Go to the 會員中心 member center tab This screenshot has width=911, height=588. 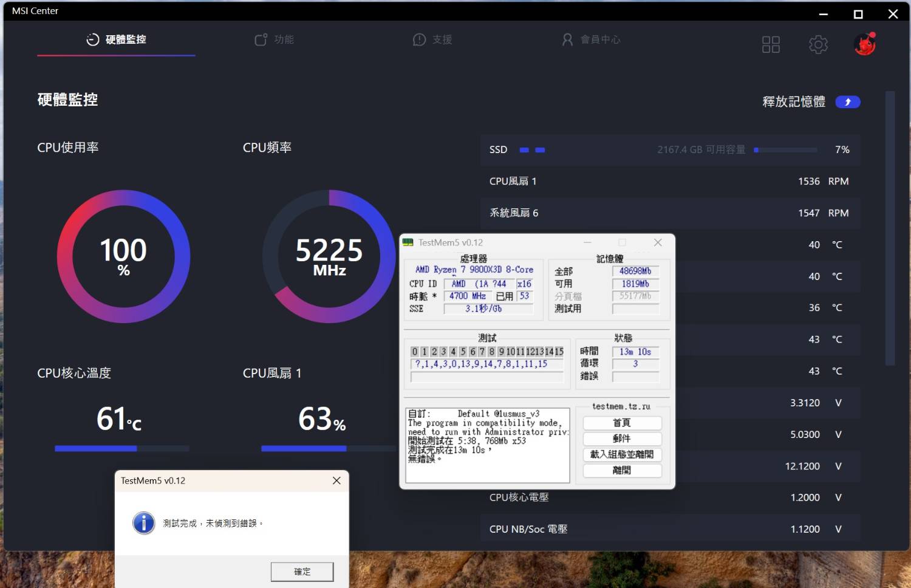pos(590,39)
